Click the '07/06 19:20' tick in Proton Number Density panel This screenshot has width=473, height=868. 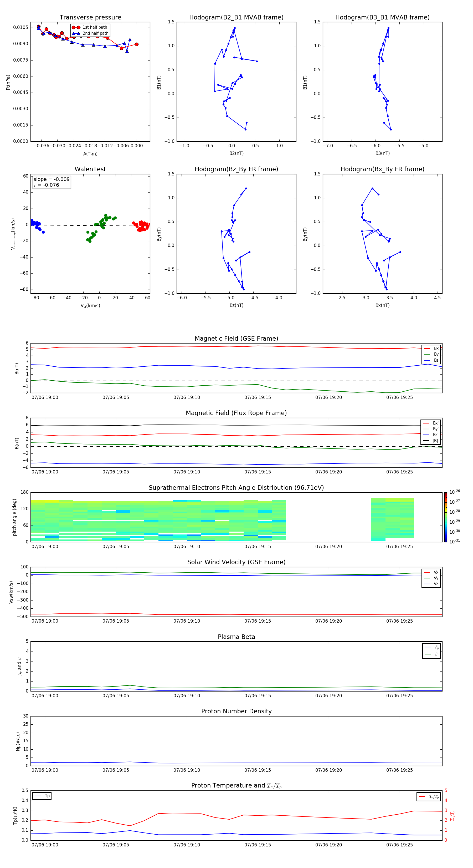click(x=328, y=770)
